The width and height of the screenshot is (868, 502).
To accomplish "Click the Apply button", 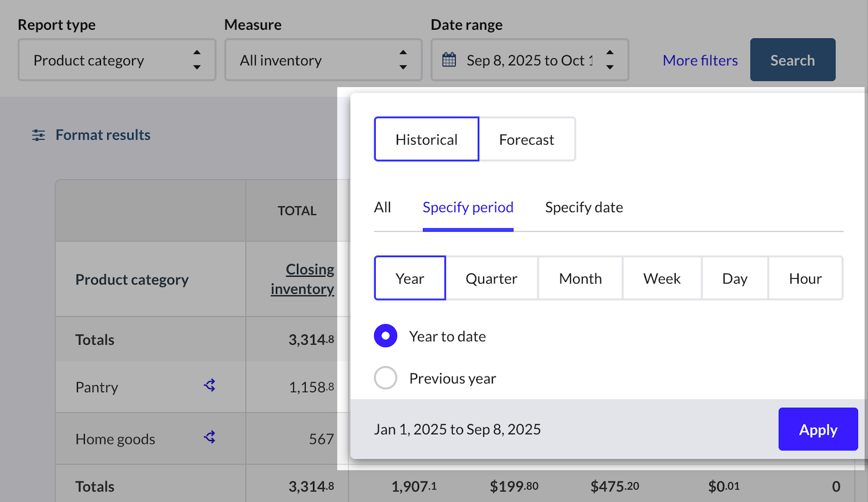I will click(x=818, y=429).
